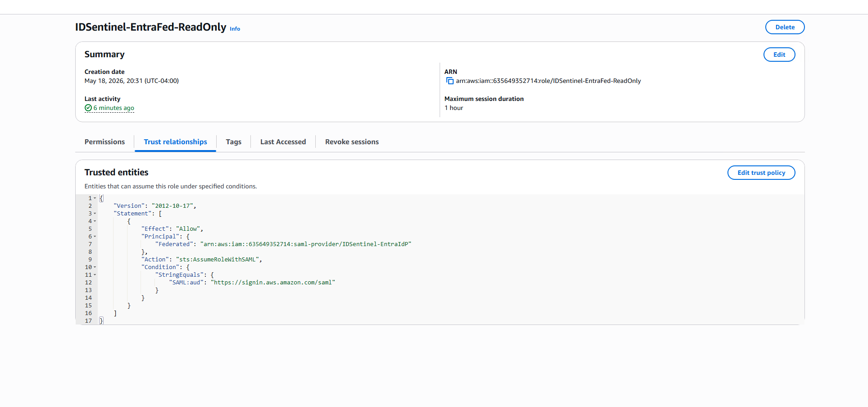View the Last Accessed tab
The height and width of the screenshot is (407, 868).
click(283, 142)
